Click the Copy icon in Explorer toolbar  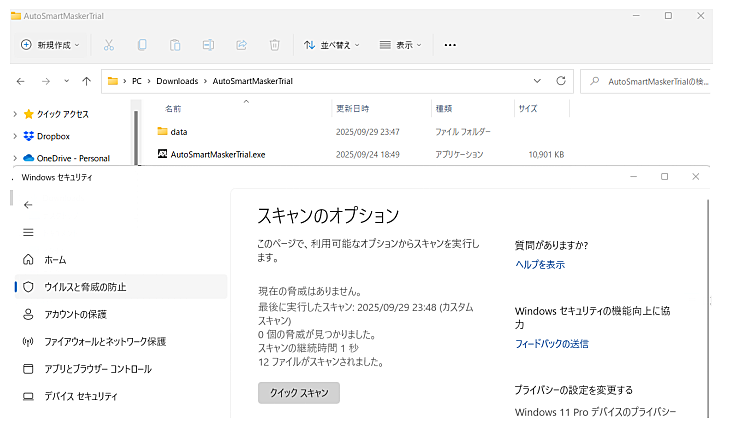(142, 45)
